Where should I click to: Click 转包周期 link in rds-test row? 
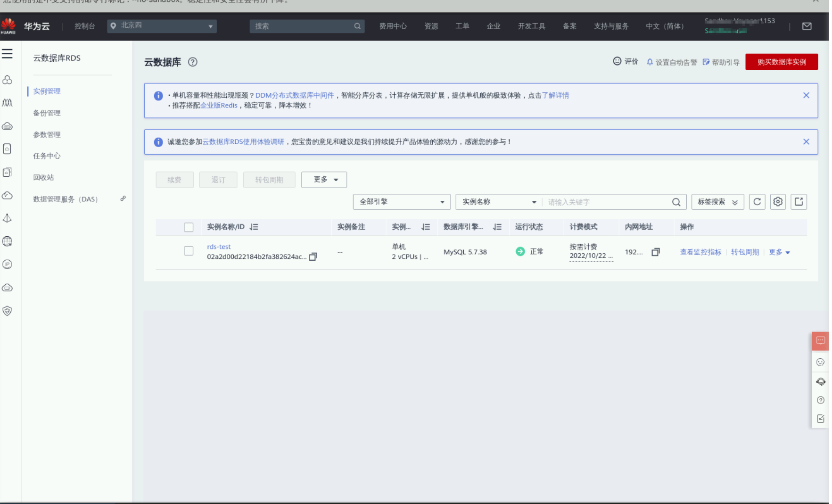tap(745, 252)
